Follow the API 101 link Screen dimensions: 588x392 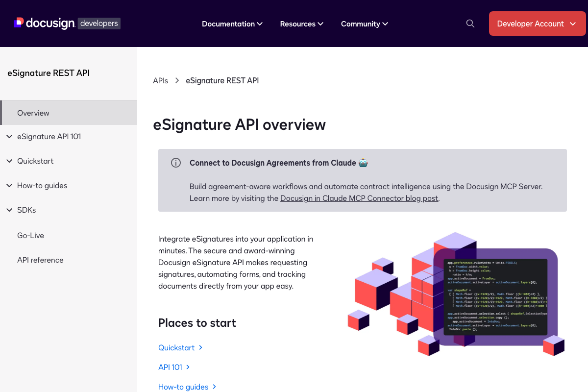coord(174,367)
